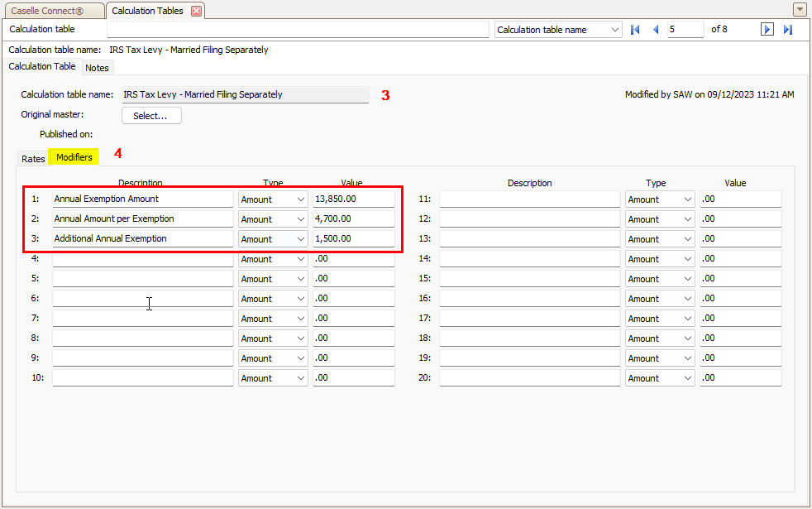Jump to last calculation table record
The width and height of the screenshot is (812, 509).
[x=787, y=30]
